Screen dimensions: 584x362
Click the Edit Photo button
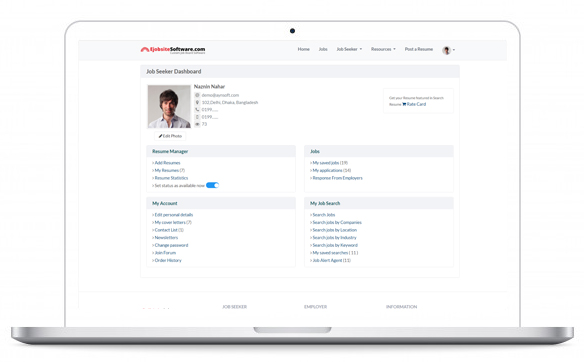pyautogui.click(x=170, y=136)
